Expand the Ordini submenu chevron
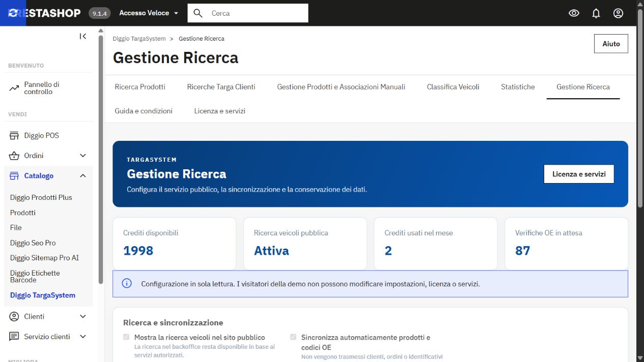The image size is (644, 362). (x=83, y=156)
